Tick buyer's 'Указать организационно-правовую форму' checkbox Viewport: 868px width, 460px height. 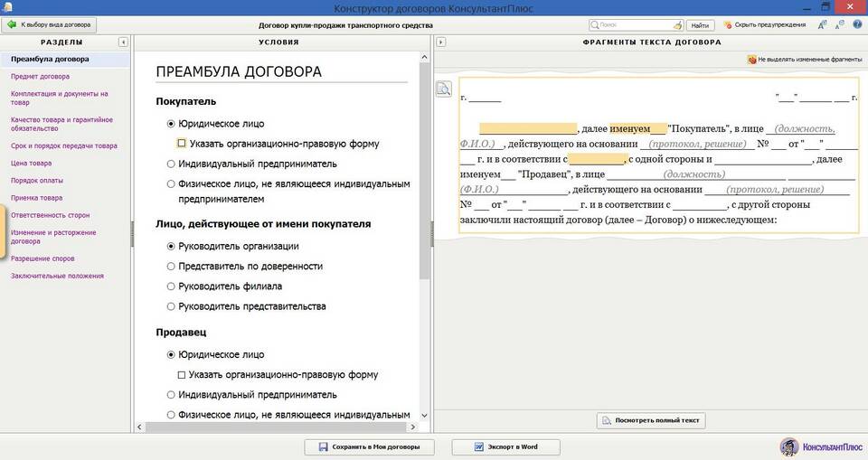coord(182,144)
